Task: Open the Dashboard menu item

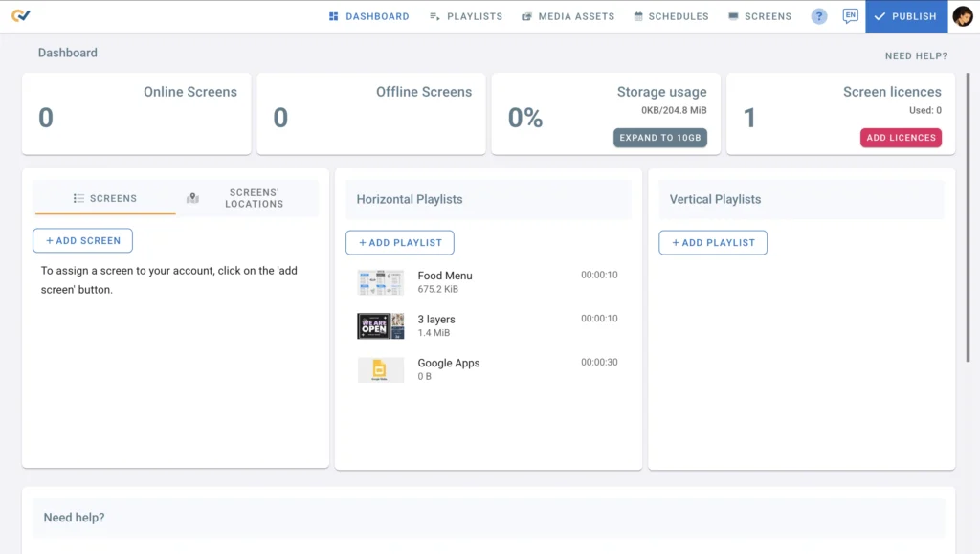Action: (x=368, y=16)
